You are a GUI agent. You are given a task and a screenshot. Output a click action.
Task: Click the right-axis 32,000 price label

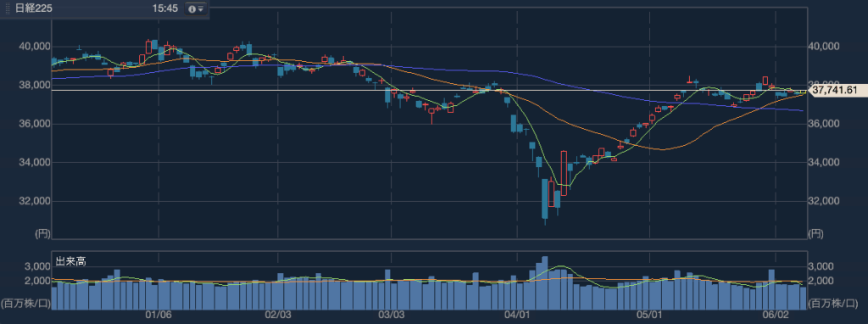click(x=824, y=202)
